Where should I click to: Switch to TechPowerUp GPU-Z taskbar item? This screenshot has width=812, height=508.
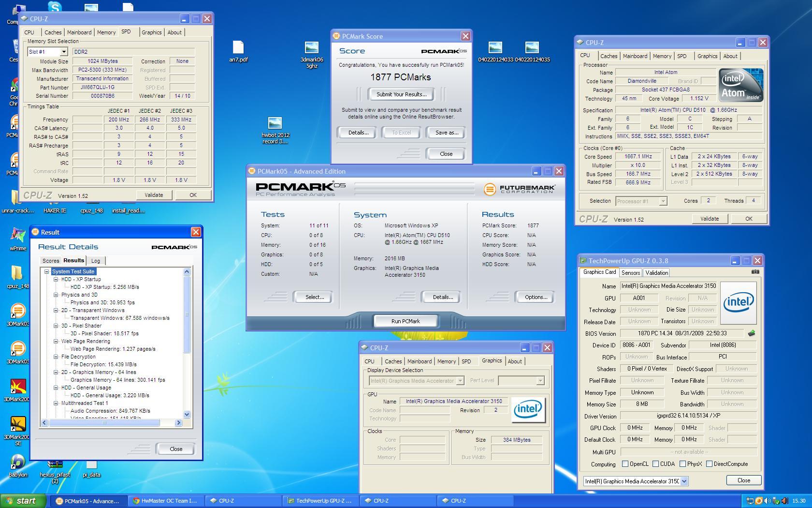pyautogui.click(x=321, y=501)
